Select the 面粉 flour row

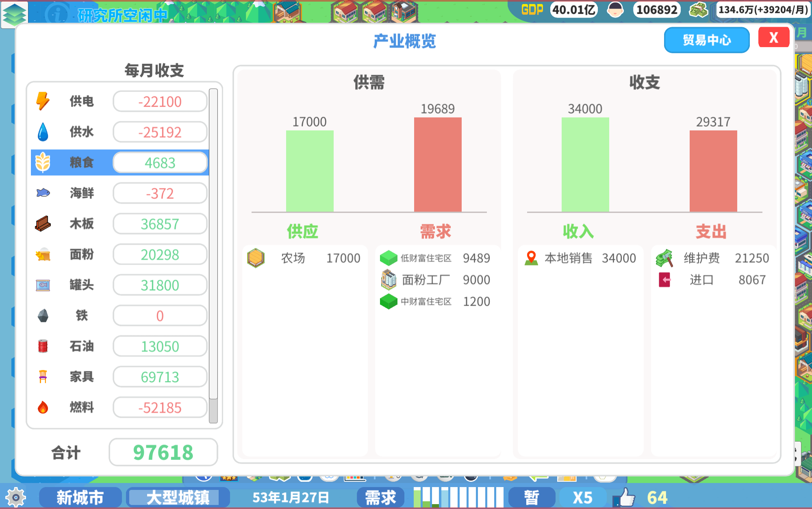click(120, 254)
